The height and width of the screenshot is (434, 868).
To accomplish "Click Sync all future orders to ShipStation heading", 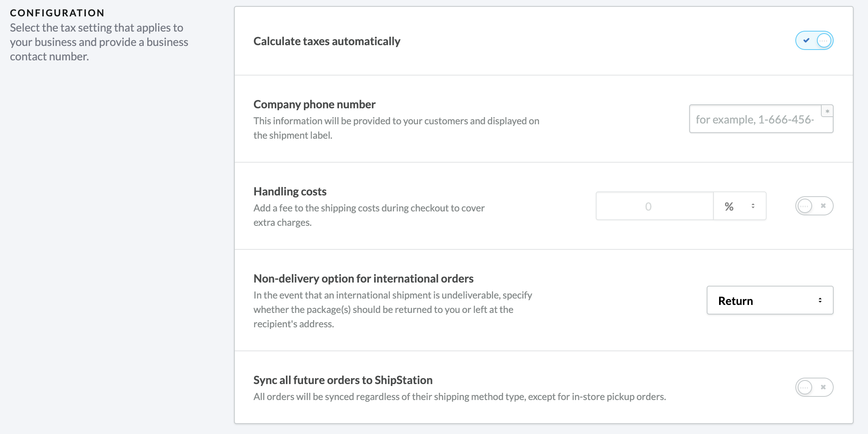I will click(x=343, y=380).
